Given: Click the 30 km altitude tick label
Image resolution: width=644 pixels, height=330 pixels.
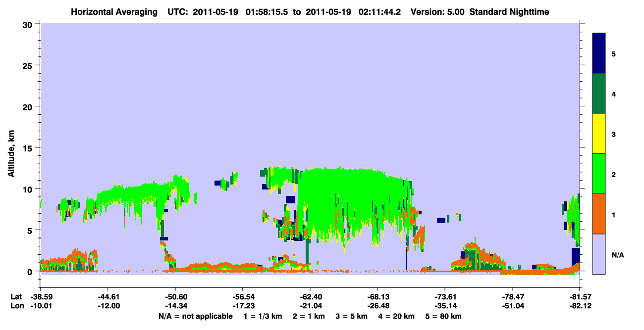Looking at the screenshot, I should point(29,24).
